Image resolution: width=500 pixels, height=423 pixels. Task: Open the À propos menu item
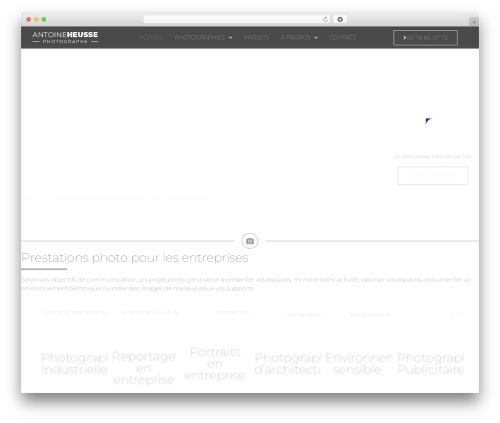point(295,37)
